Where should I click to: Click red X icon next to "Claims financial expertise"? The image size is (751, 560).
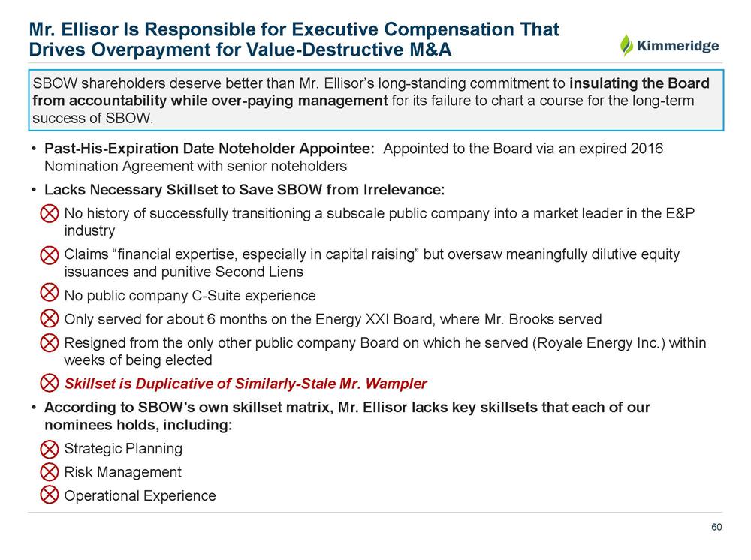pos(49,256)
